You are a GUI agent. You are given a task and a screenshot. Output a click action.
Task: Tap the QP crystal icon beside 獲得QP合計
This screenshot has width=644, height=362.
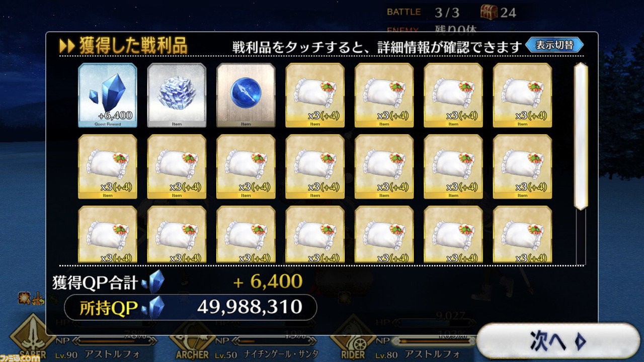(153, 282)
